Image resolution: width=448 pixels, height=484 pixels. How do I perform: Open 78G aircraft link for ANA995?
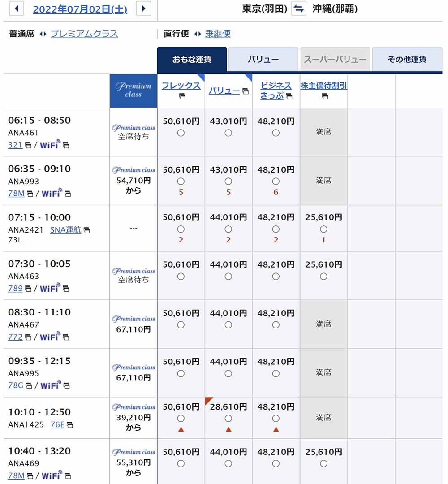coord(15,385)
